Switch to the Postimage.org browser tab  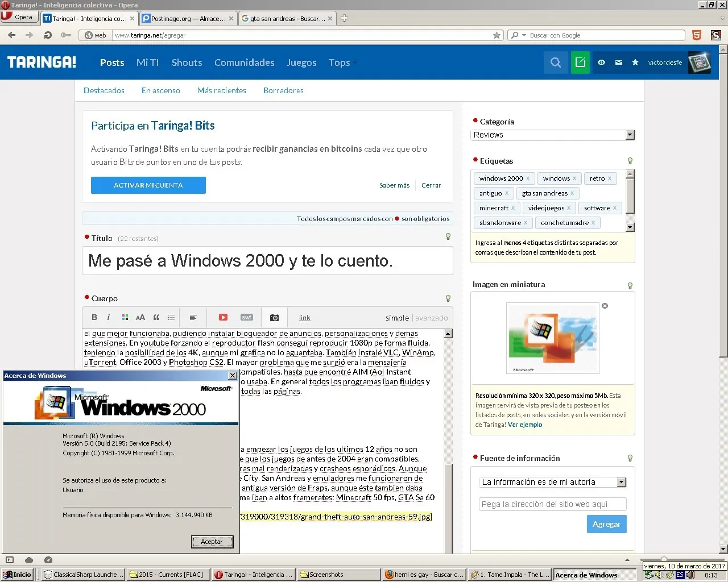[187, 18]
